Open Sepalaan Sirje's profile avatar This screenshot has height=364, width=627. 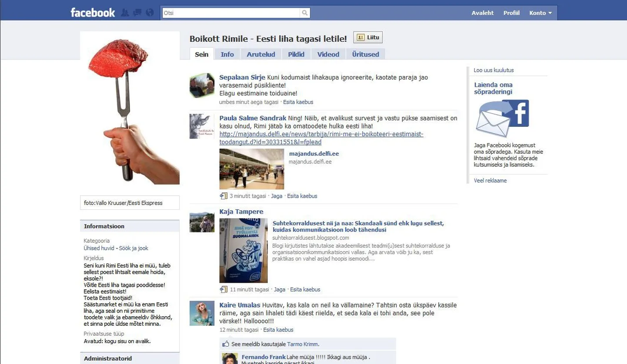202,86
